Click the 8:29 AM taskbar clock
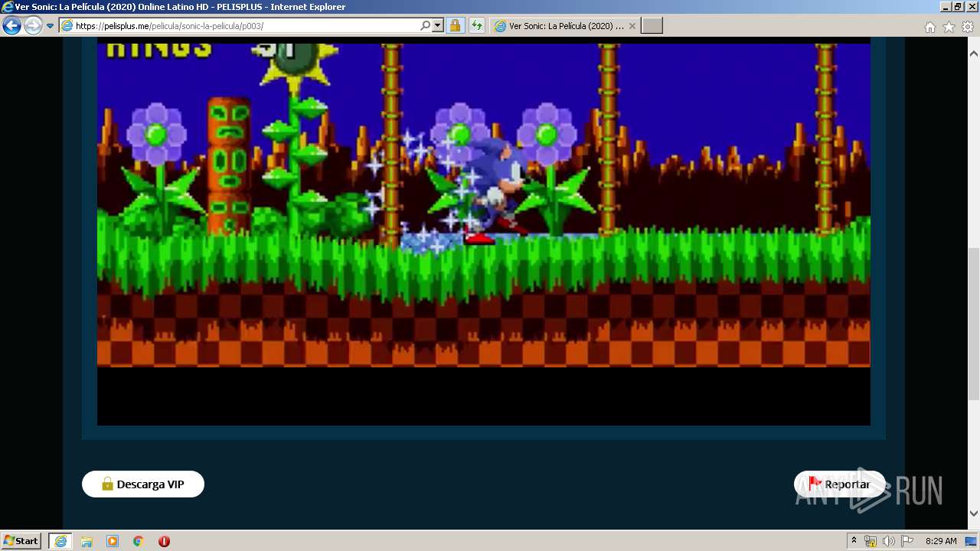This screenshot has width=980, height=551. [941, 541]
